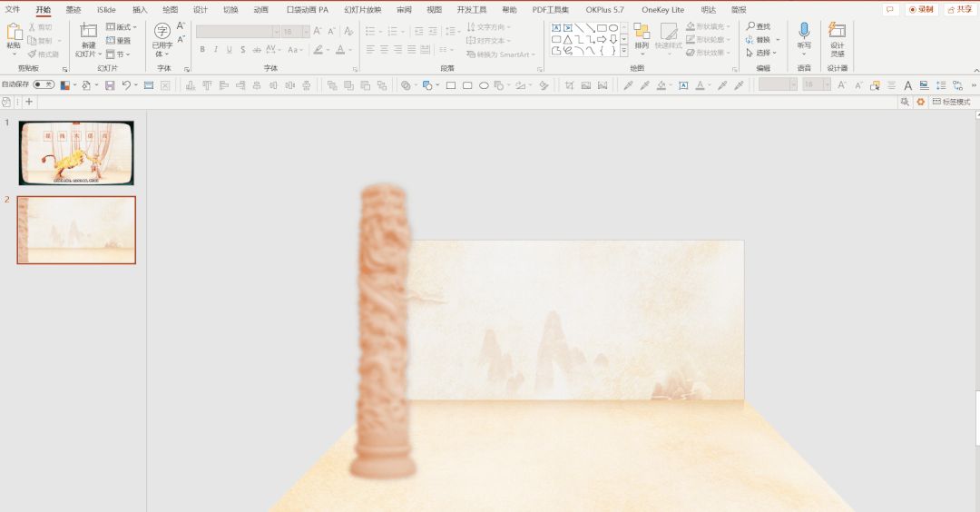
Task: Click the bulleted list icon
Action: [371, 31]
